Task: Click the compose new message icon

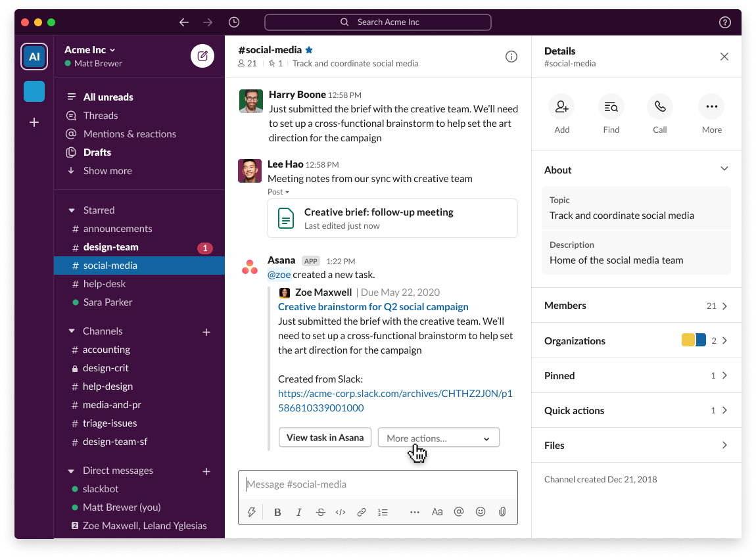Action: pyautogui.click(x=202, y=56)
